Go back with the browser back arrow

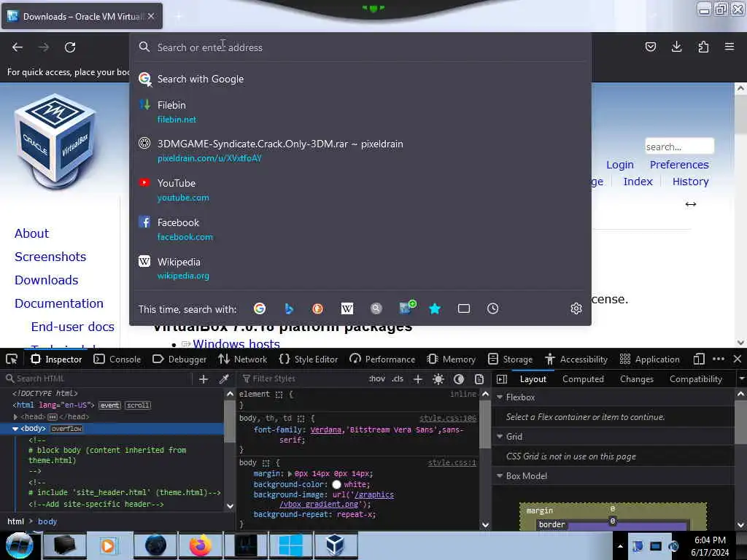point(18,47)
